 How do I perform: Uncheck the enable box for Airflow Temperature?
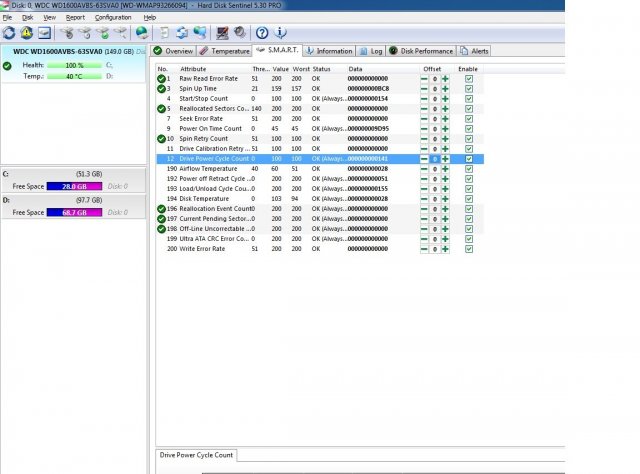click(468, 168)
